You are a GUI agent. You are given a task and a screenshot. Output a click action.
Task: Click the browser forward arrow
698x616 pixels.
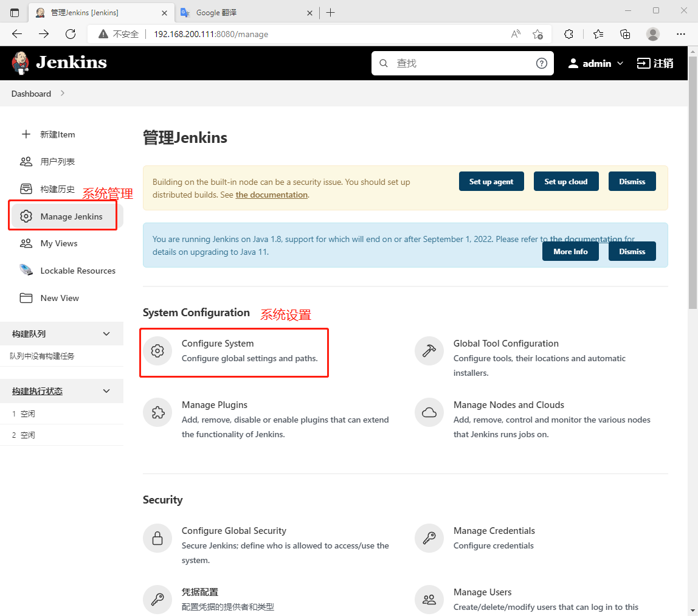[44, 34]
